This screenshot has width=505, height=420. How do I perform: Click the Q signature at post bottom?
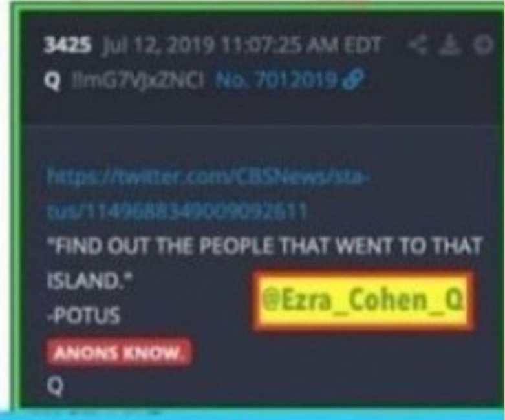click(x=55, y=387)
